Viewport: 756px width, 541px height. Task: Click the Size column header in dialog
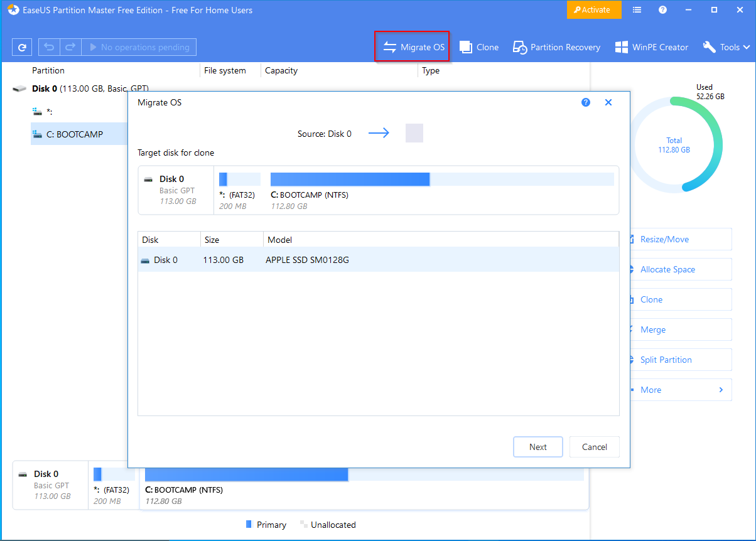click(232, 240)
